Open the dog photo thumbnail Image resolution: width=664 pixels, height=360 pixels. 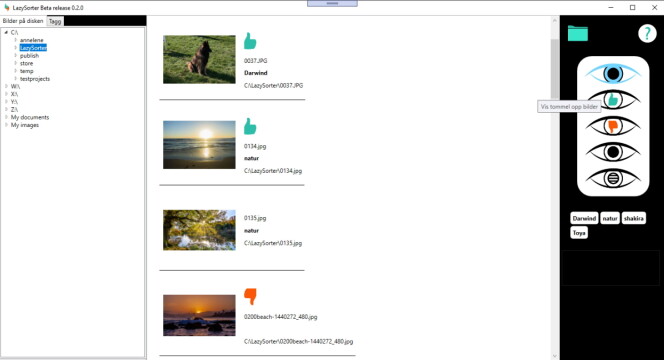coord(199,59)
